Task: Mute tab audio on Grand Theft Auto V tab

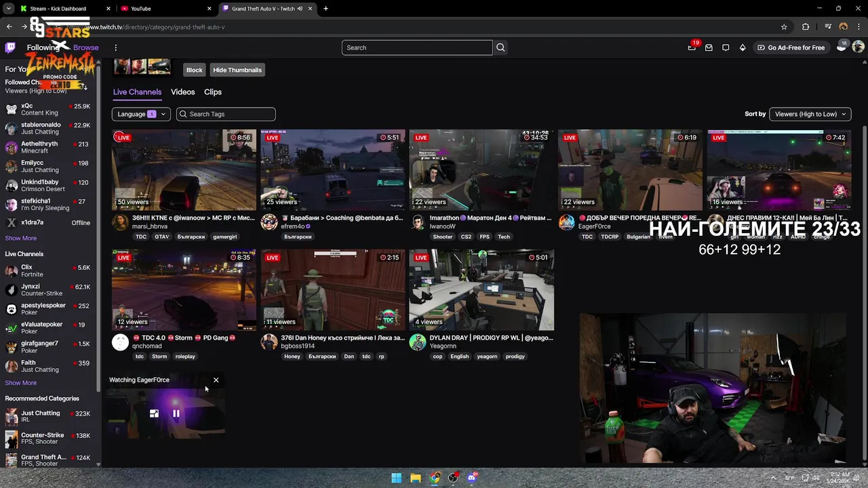Action: [299, 9]
